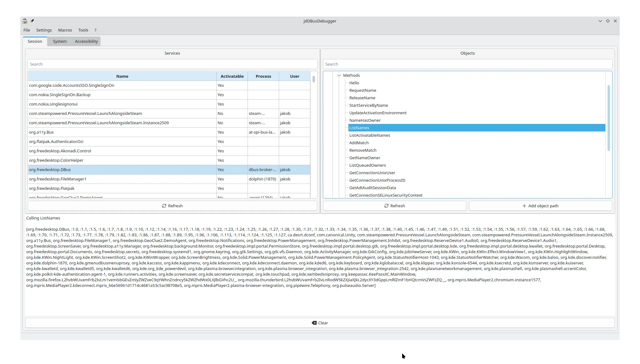Select the ListActivatableNames method
This screenshot has height=364, width=640.
pos(370,135)
